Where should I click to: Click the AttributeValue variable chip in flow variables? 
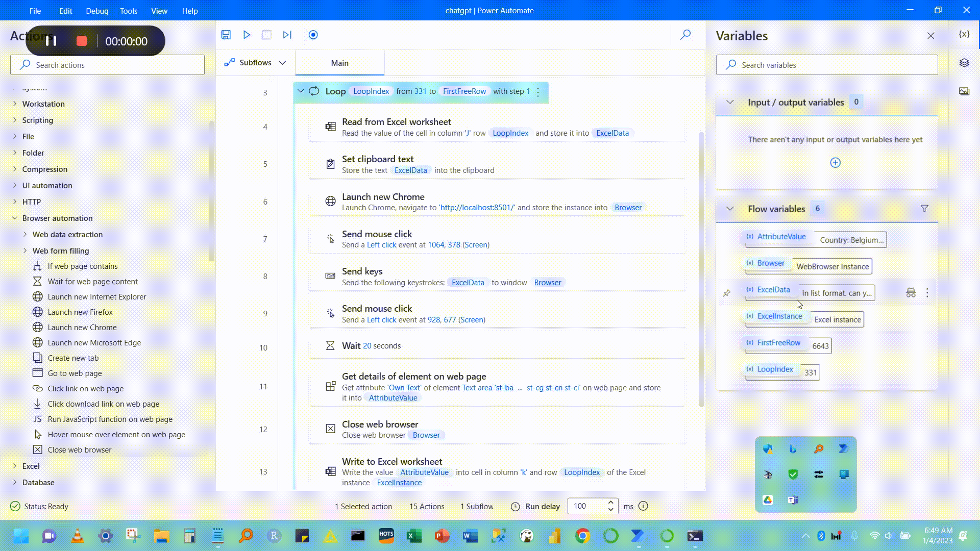click(777, 236)
